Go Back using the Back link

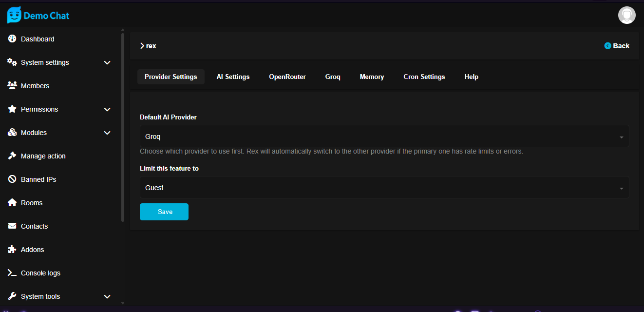point(617,46)
